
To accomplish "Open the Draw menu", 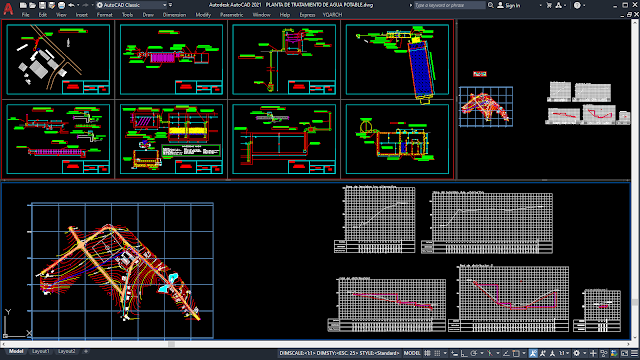I will tap(148, 15).
